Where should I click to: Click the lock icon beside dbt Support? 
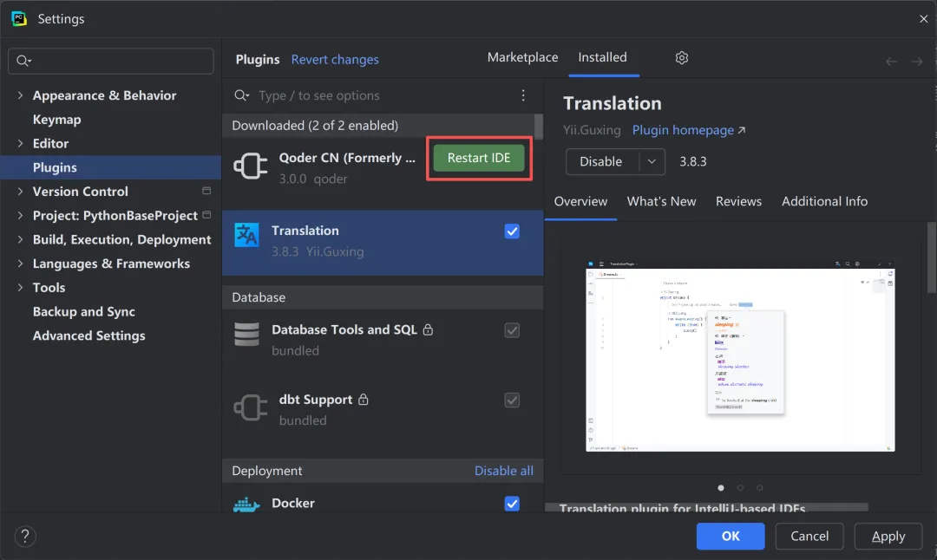(x=364, y=400)
